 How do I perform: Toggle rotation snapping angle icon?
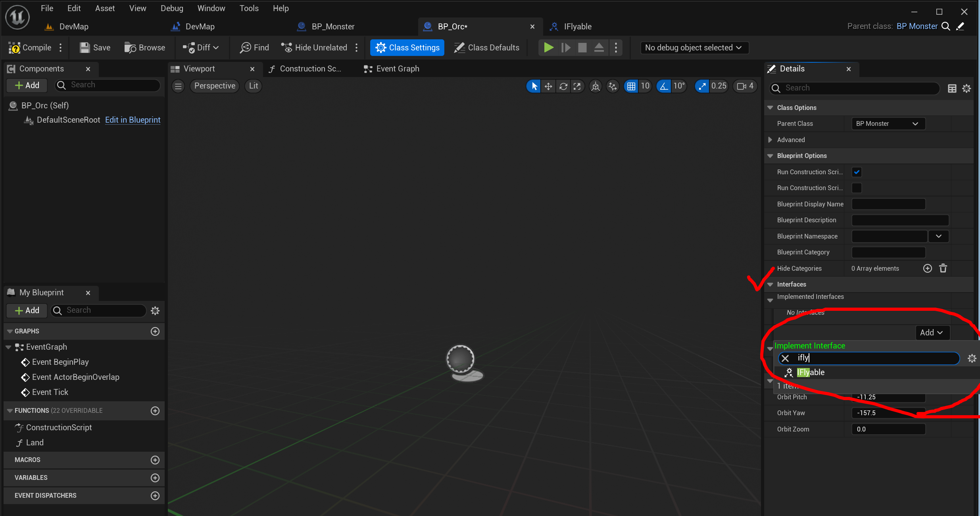point(664,86)
